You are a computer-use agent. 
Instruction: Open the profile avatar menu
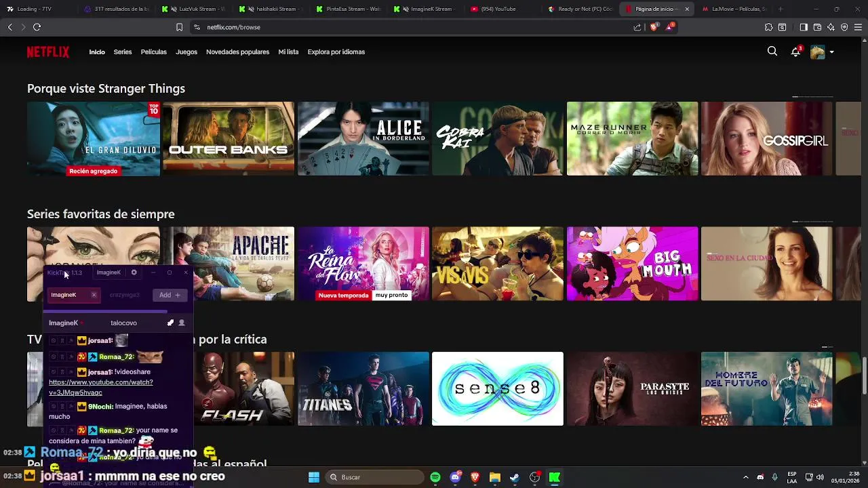(x=818, y=52)
